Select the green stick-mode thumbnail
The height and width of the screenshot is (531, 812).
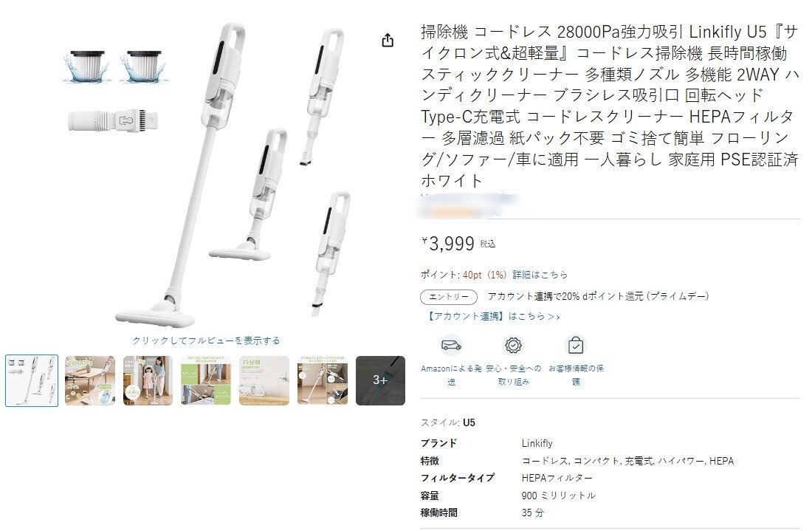206,380
